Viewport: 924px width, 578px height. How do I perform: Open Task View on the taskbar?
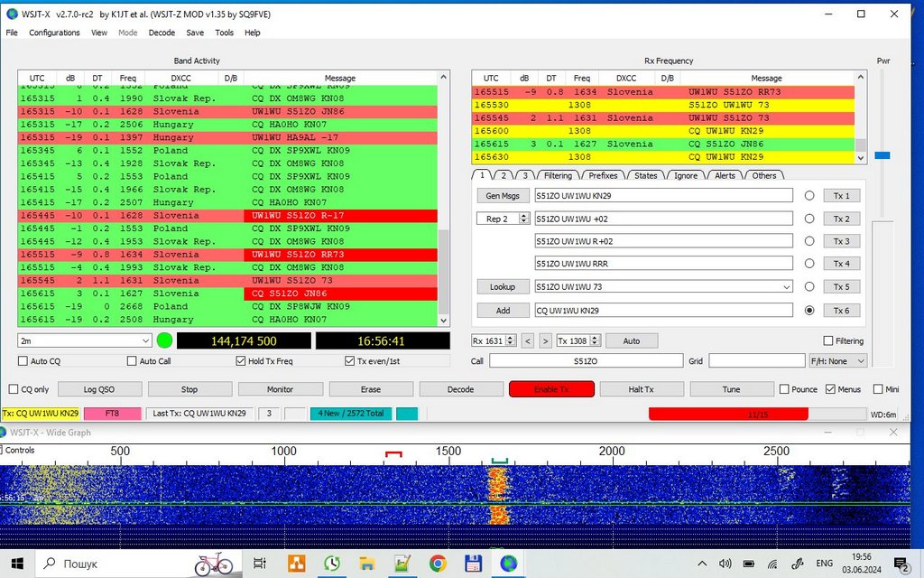pyautogui.click(x=259, y=564)
